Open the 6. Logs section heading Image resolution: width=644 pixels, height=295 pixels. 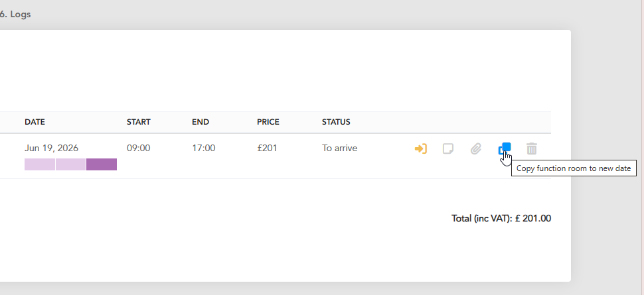[15, 15]
